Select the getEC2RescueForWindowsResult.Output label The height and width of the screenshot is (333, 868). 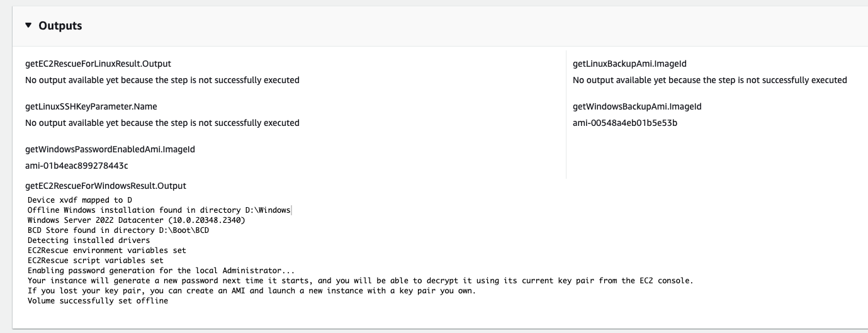click(x=106, y=186)
